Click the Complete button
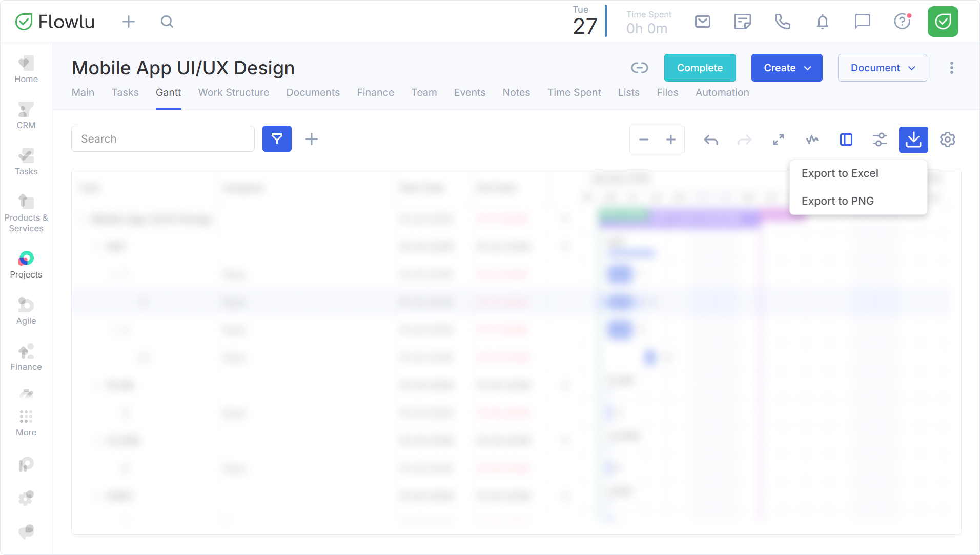 [x=700, y=68]
